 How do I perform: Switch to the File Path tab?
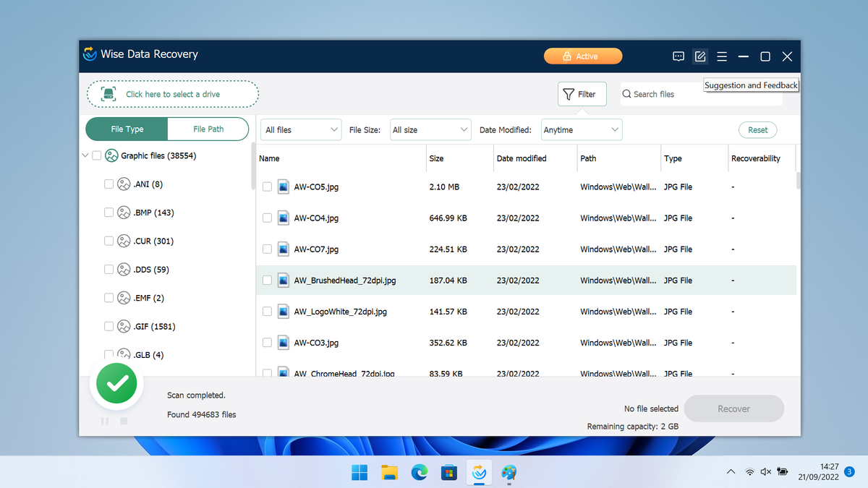point(208,129)
